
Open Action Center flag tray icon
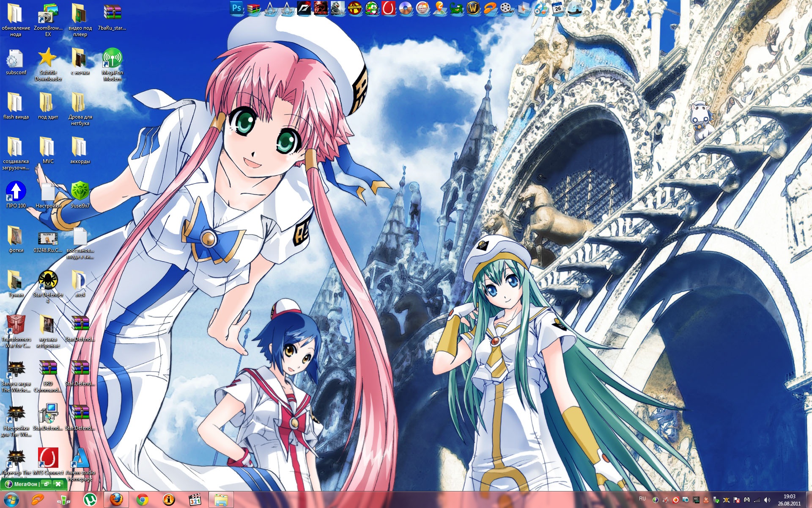737,500
